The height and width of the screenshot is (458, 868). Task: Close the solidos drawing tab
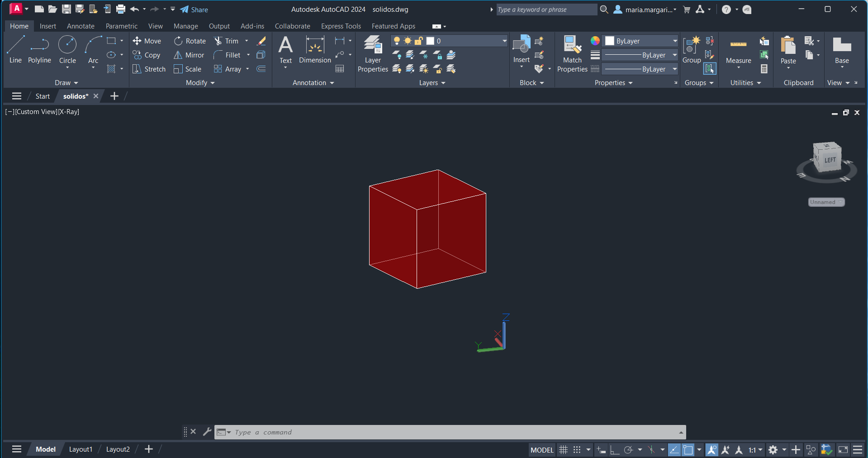pyautogui.click(x=96, y=96)
